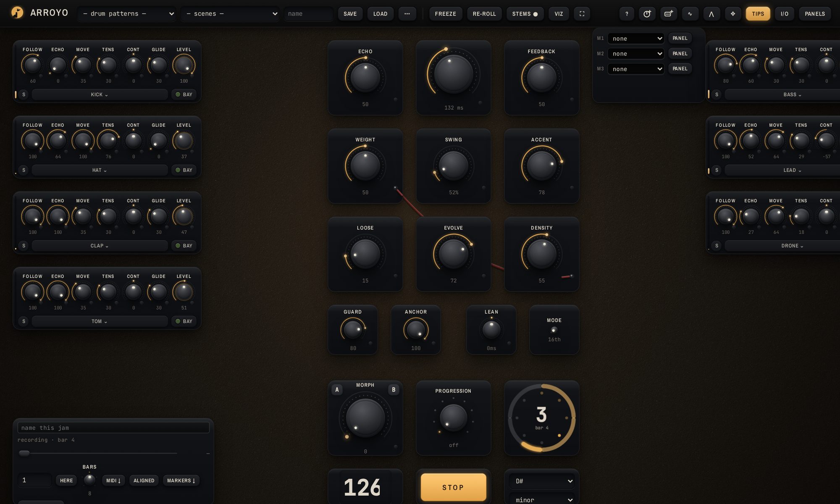The image size is (840, 504).
Task: Solo the BASS track
Action: coord(717,94)
